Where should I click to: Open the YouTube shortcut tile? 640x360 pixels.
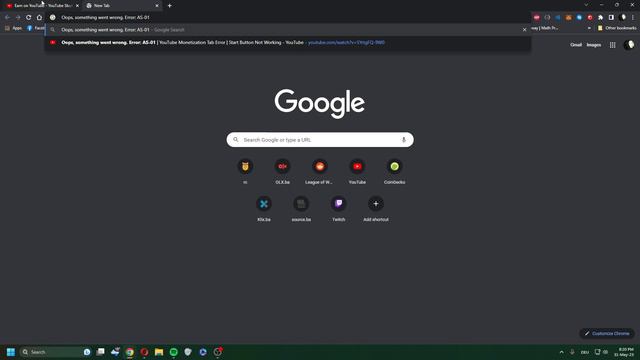click(357, 171)
